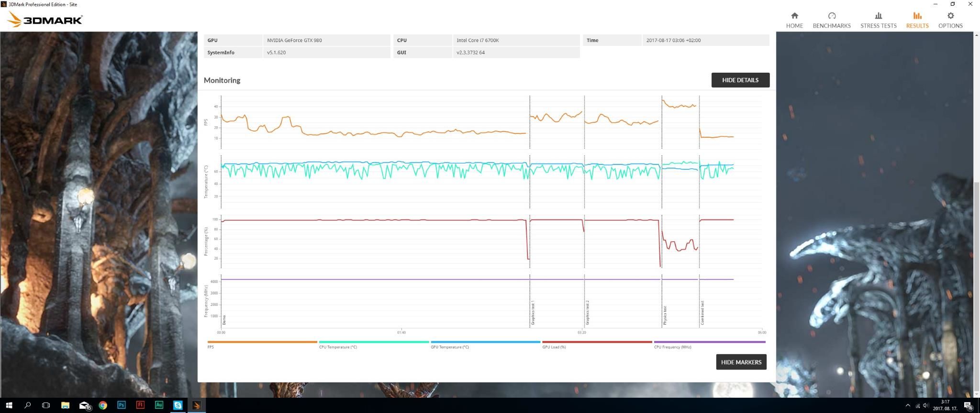This screenshot has height=413, width=980.
Task: Click the Physics test marker label
Action: (x=665, y=315)
